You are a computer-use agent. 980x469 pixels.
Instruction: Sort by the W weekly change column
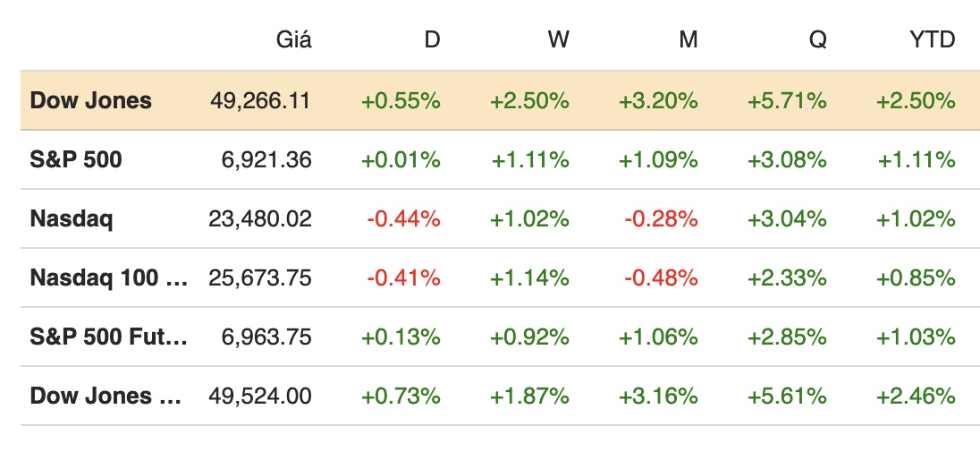tap(559, 40)
